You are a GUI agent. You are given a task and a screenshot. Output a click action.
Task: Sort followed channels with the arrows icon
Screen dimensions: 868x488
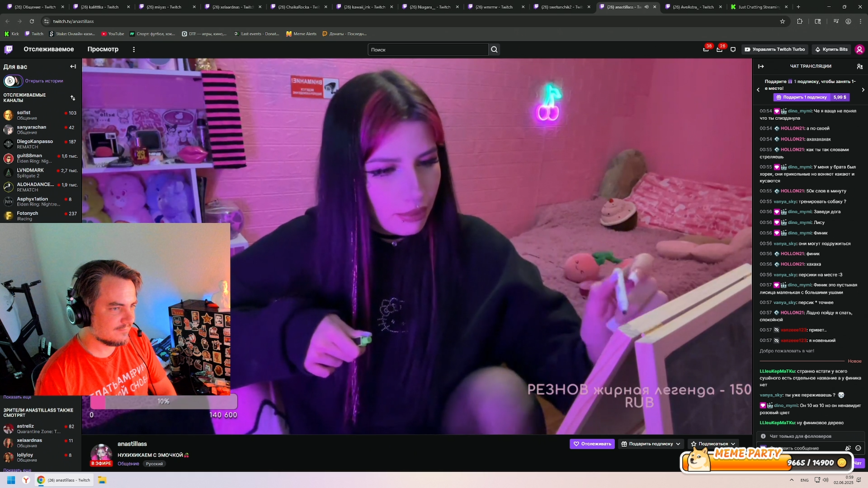click(x=73, y=98)
